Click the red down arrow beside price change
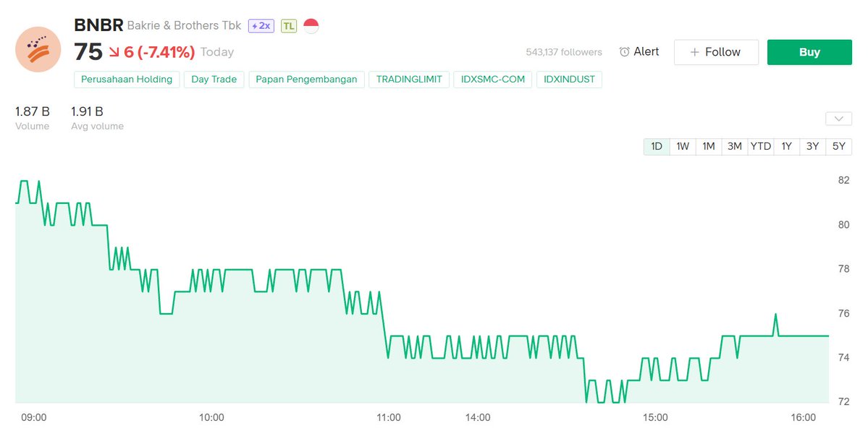The image size is (868, 439). click(x=114, y=52)
